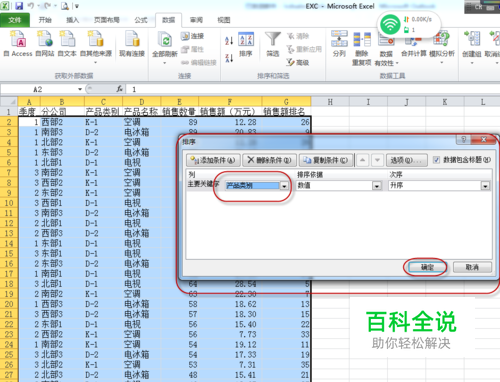Click the sort dialog help question icon
500x382 pixels.
(464, 139)
